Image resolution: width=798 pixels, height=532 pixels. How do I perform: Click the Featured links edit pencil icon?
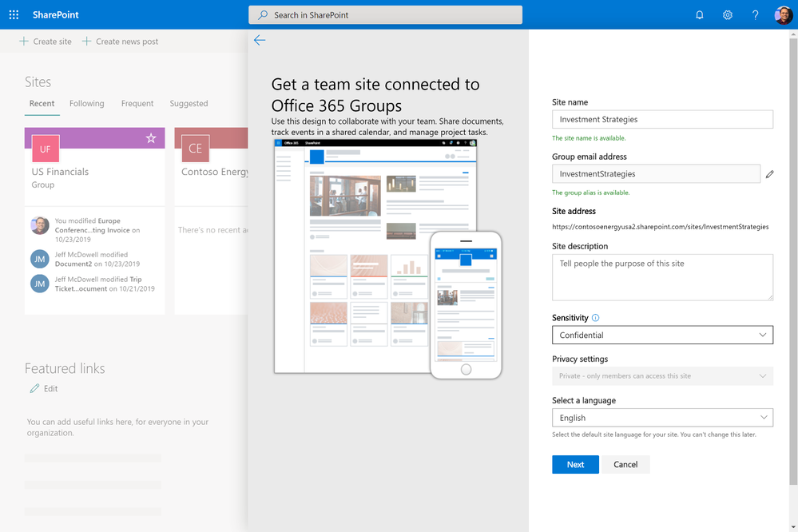tap(34, 388)
